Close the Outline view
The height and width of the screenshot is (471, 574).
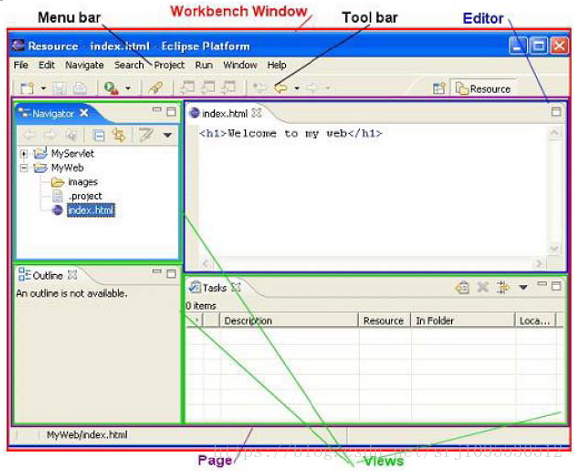coord(73,275)
